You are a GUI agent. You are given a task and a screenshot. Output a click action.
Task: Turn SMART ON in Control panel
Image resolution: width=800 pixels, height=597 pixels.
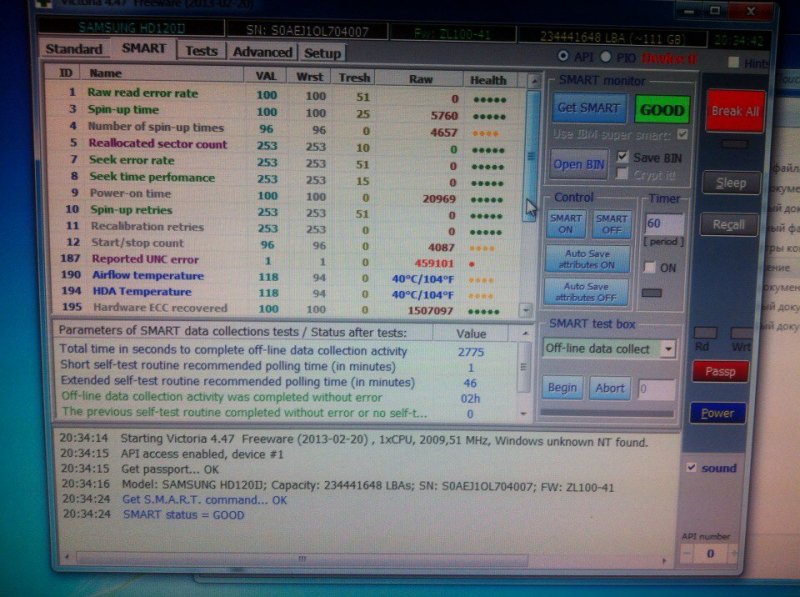(x=566, y=224)
